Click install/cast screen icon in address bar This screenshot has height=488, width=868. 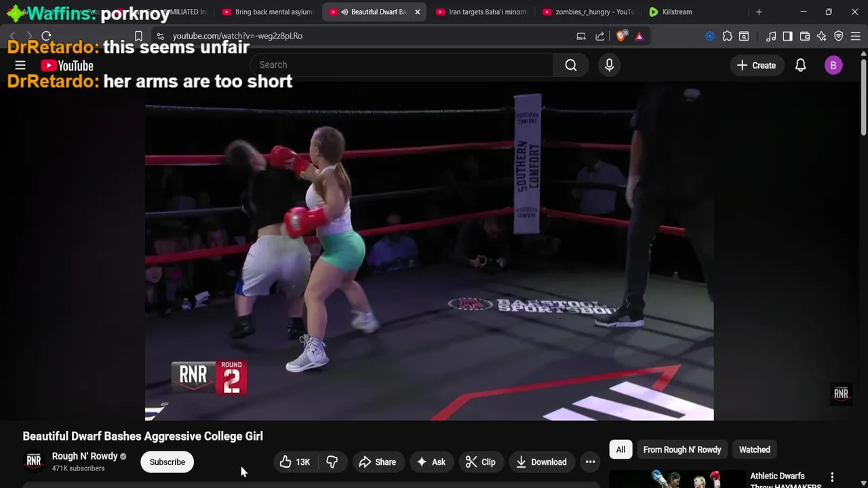(x=581, y=36)
